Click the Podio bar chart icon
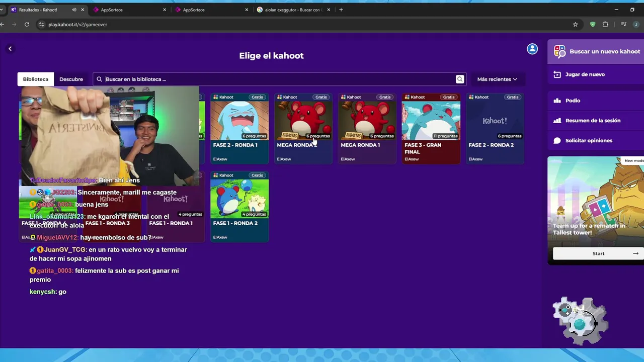This screenshot has width=644, height=362. coord(557,101)
